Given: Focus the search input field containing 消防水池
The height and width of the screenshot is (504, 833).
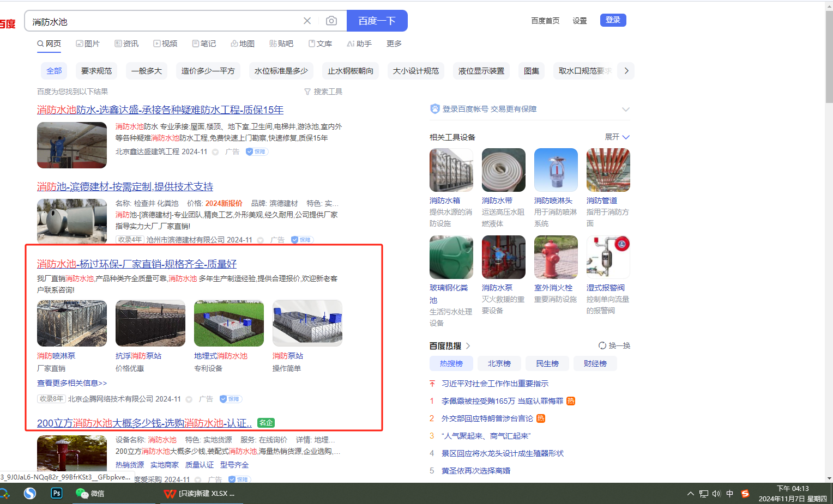Looking at the screenshot, I should pyautogui.click(x=164, y=21).
